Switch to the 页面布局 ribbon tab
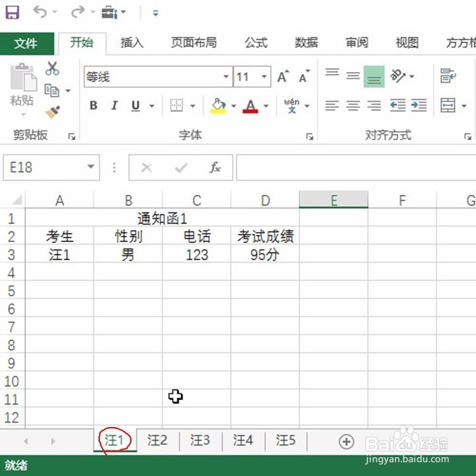The width and height of the screenshot is (476, 476). click(x=194, y=43)
